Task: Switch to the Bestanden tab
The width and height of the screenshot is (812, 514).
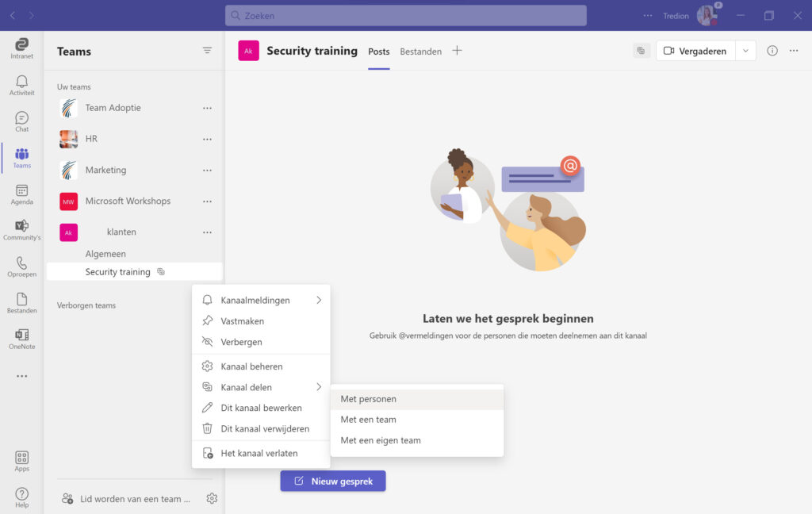Action: pos(420,52)
